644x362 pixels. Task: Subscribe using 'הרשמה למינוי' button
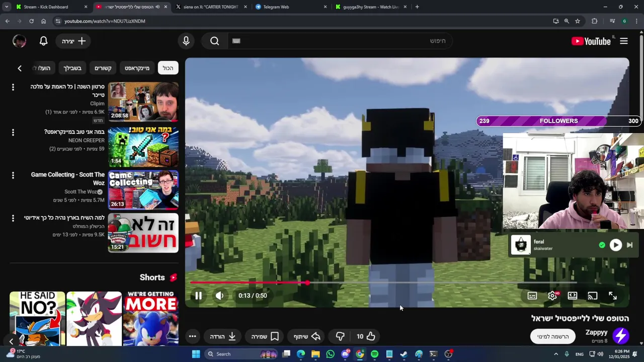click(552, 336)
